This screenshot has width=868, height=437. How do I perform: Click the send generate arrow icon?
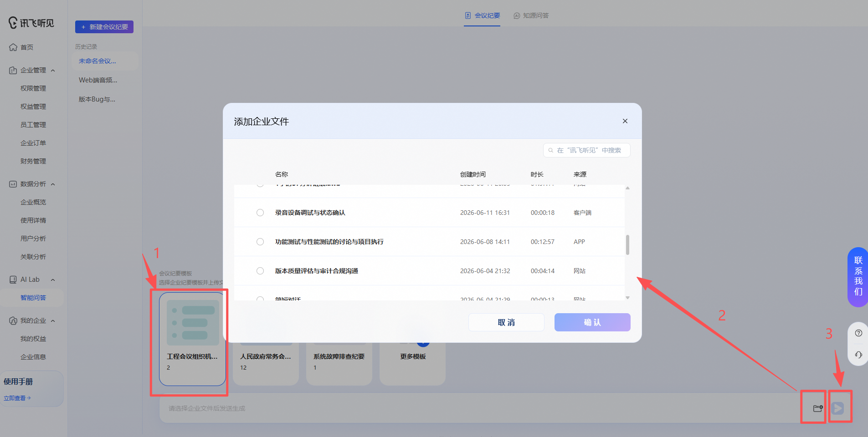(x=837, y=408)
